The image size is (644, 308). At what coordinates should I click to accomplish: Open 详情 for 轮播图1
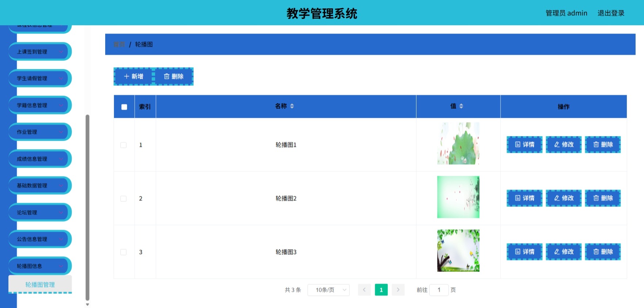525,145
